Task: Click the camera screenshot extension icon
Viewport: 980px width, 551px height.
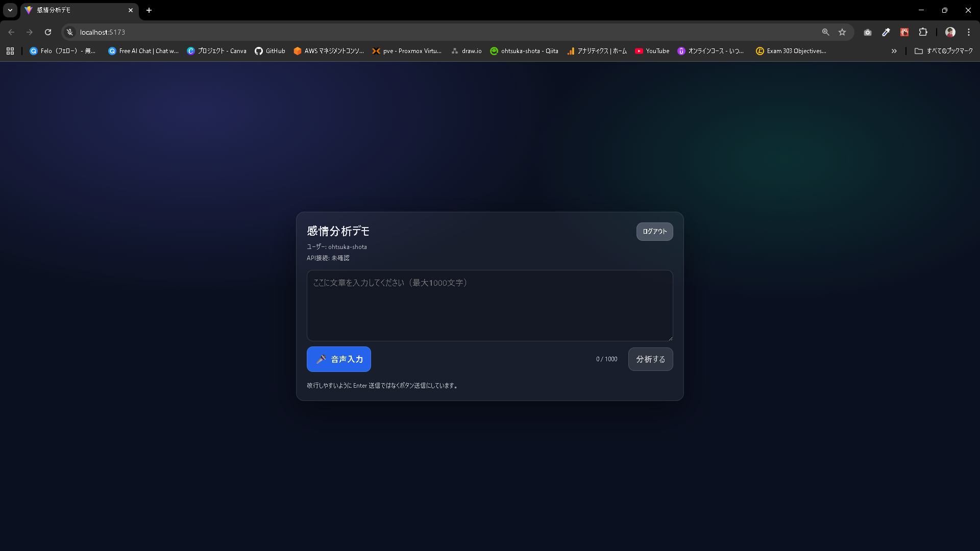Action: click(868, 32)
